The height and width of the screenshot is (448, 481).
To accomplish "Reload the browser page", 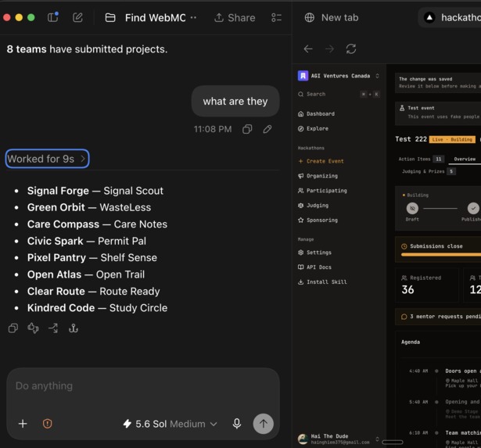I will coord(351,48).
